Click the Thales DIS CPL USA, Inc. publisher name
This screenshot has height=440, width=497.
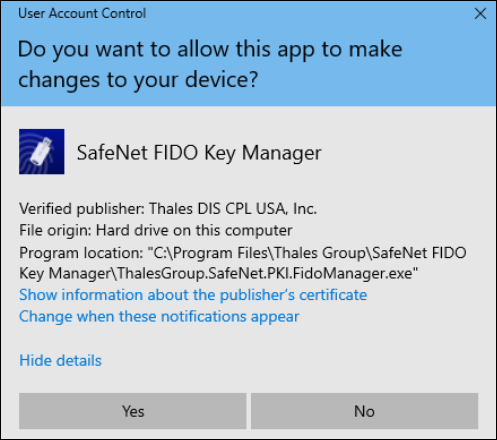(x=233, y=209)
